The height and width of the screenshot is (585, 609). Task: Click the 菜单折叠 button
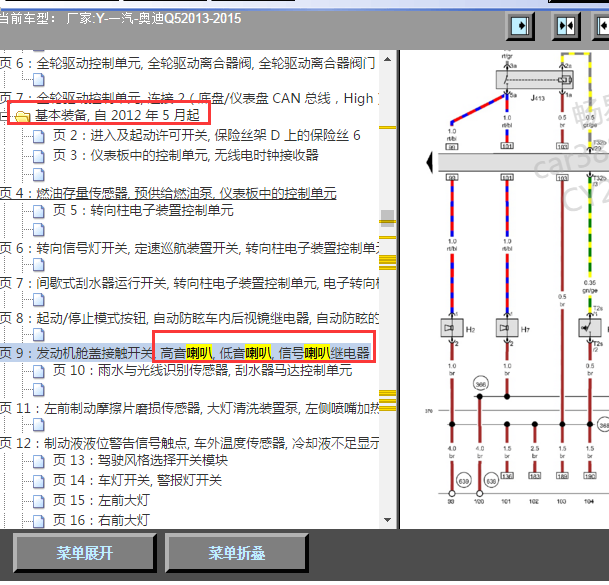(237, 553)
